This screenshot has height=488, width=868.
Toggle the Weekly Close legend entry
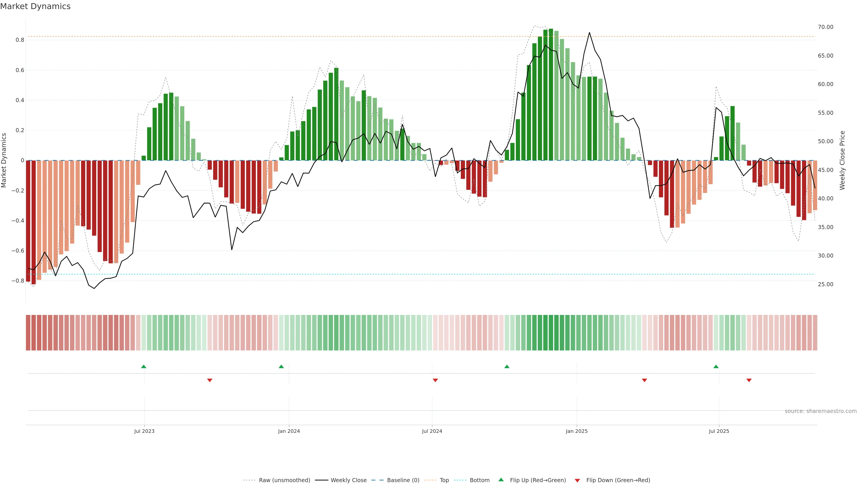[x=348, y=480]
